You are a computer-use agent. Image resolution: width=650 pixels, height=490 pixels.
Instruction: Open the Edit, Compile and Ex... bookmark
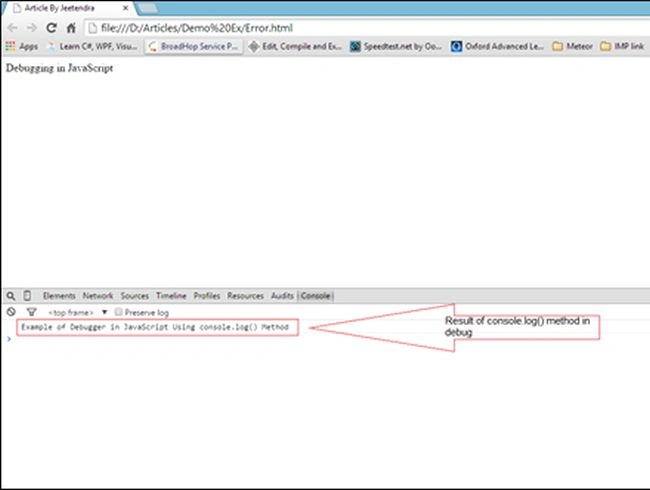point(295,46)
